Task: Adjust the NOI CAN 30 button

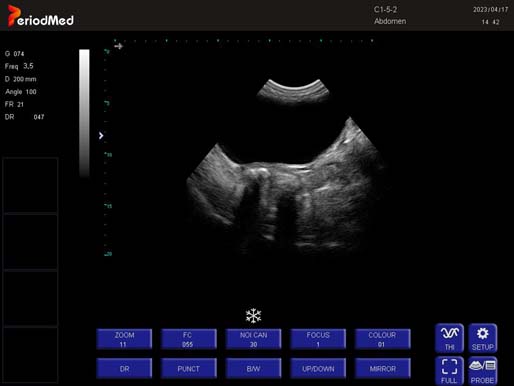Action: tap(253, 339)
